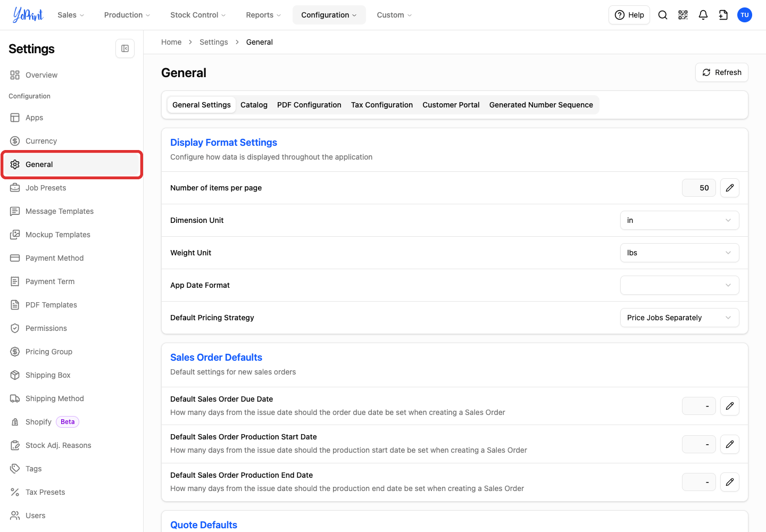This screenshot has height=532, width=766.
Task: Collapse the Settings sidebar panel
Action: 125,48
